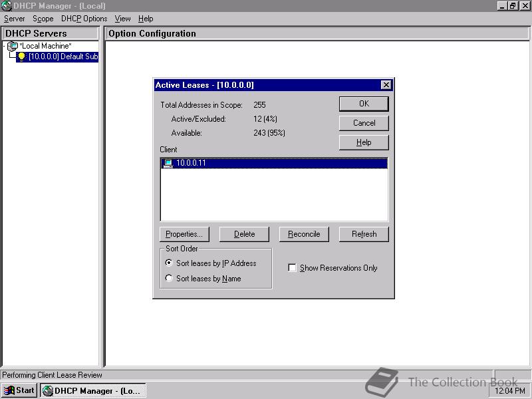Click the dialog's Help button
532x399 pixels.
[x=364, y=142]
